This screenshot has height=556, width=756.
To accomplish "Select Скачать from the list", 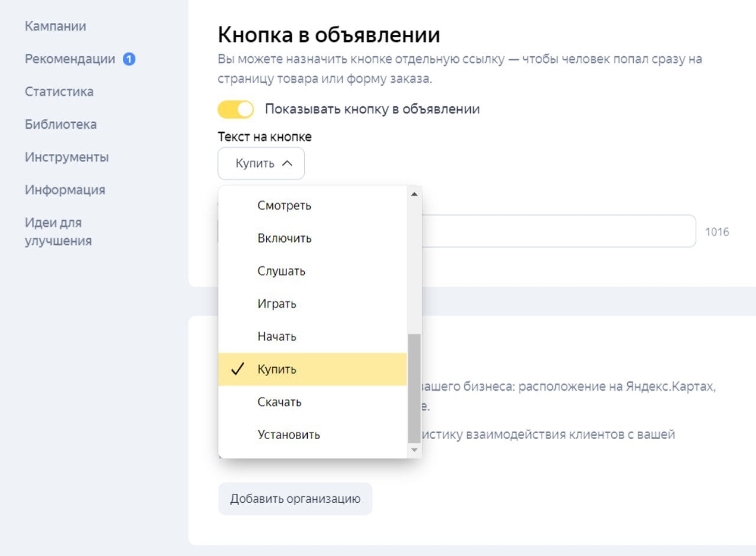I will point(279,403).
